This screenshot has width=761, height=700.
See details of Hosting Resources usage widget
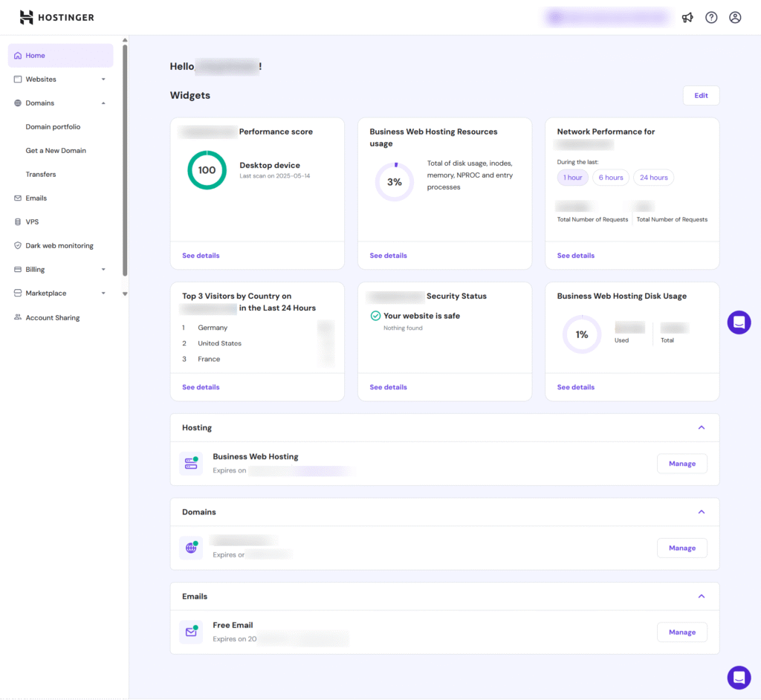(x=388, y=256)
